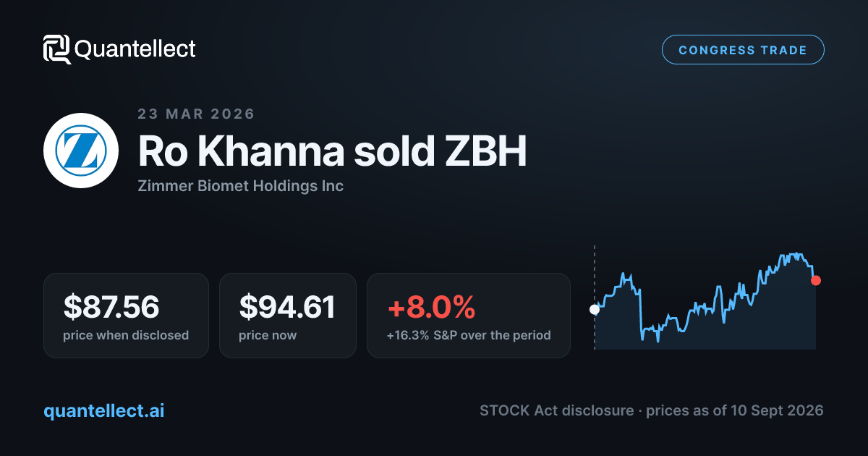The width and height of the screenshot is (868, 456).
Task: Click the 'price when disclosed' caption
Action: pos(126,335)
